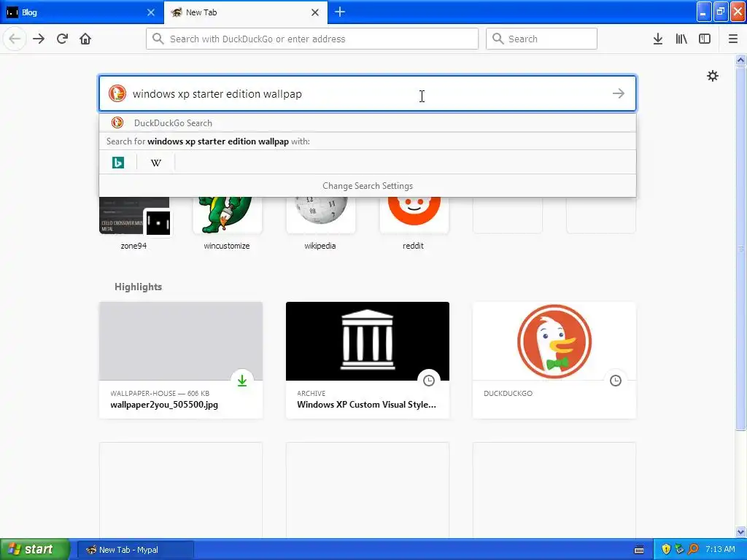
Task: Select the New Tab tab
Action: pos(246,12)
